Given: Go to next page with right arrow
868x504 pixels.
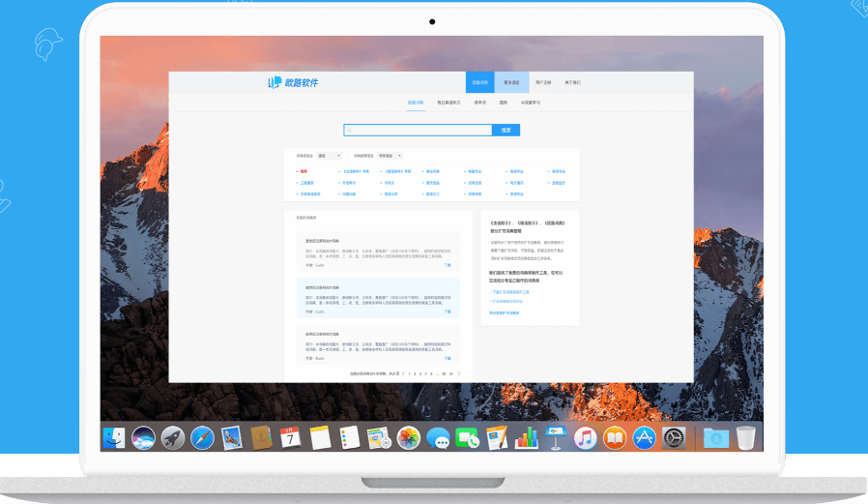Looking at the screenshot, I should 459,373.
